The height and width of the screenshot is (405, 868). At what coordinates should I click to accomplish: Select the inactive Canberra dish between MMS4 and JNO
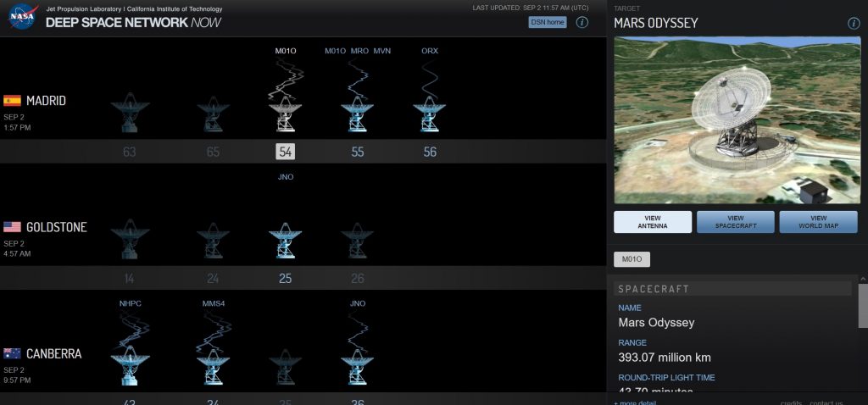tap(285, 367)
